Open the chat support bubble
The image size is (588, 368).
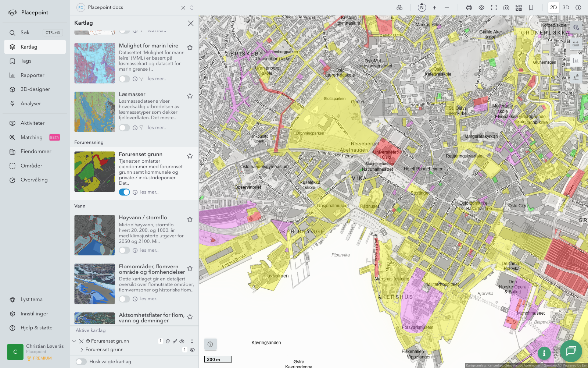click(571, 351)
